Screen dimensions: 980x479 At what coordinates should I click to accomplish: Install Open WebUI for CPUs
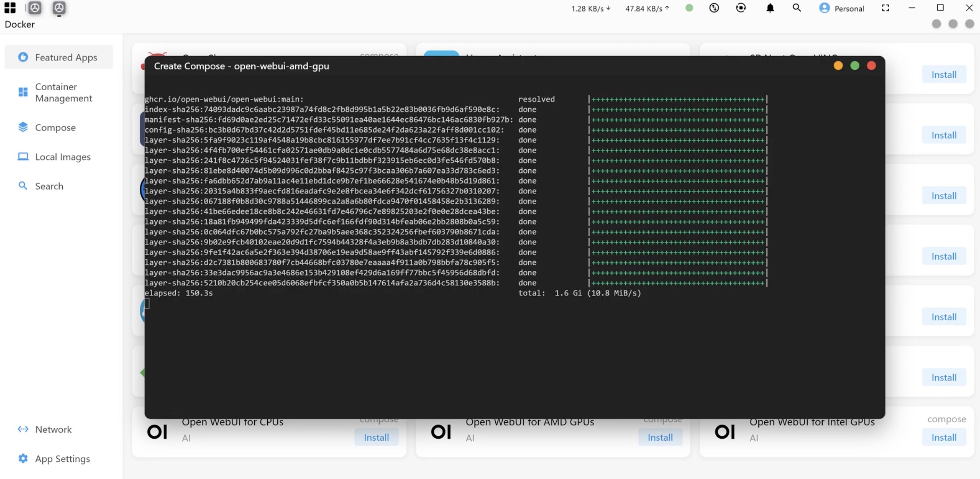coord(376,437)
